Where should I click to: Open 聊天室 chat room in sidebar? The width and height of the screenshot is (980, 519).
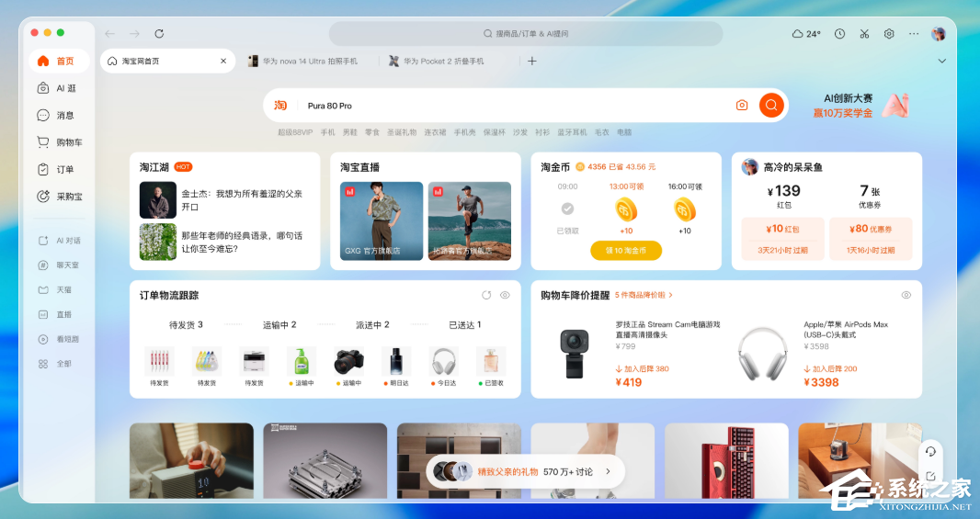point(59,265)
